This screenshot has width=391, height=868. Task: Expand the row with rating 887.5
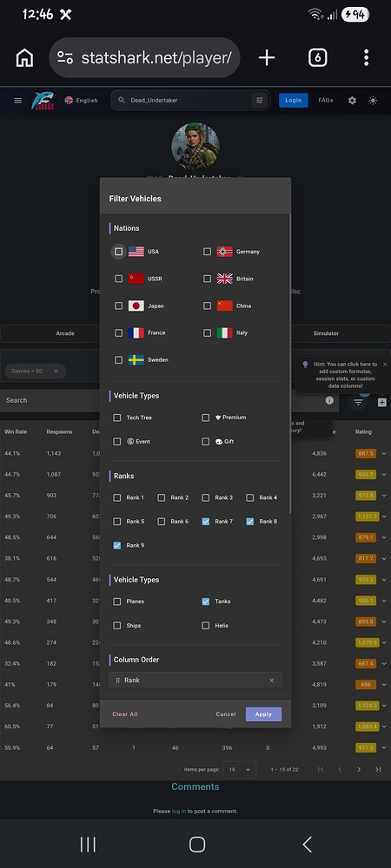pyautogui.click(x=384, y=453)
